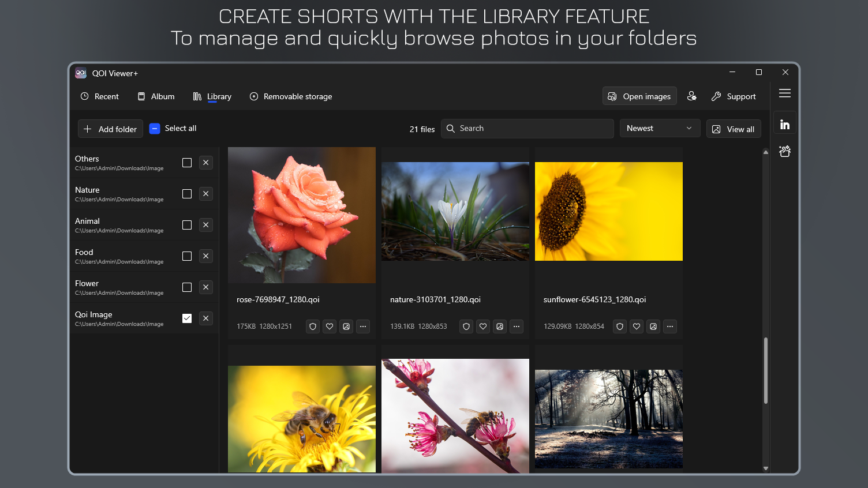Open the user settings icon next to Support

point(692,96)
